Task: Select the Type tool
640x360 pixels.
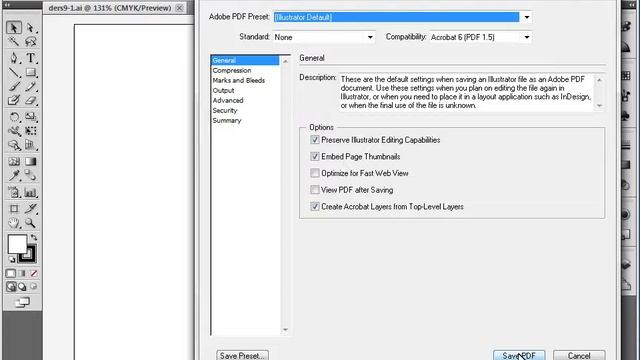Action: coord(31,58)
